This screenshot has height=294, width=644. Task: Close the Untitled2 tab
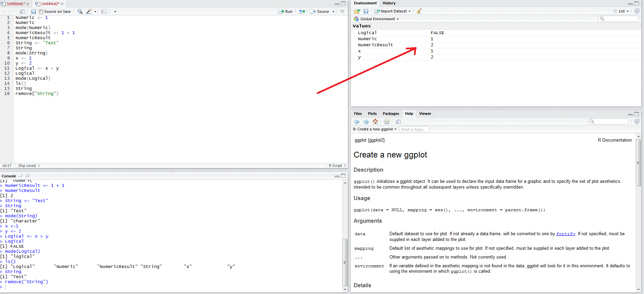coord(62,4)
